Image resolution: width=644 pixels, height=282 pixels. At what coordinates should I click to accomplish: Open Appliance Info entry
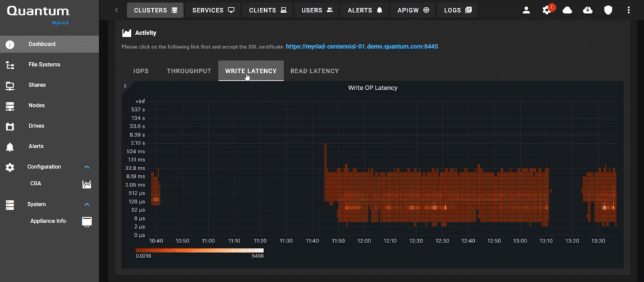coord(49,221)
